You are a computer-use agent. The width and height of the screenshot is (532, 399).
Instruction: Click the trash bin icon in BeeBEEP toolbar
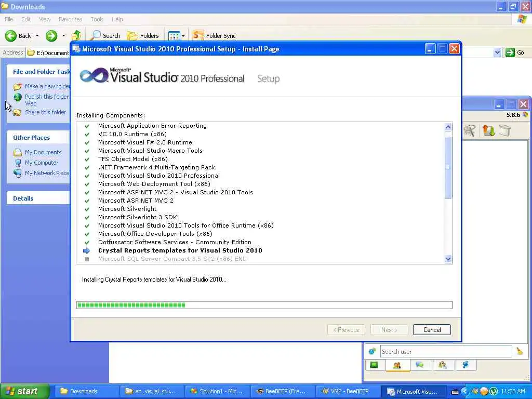(505, 130)
